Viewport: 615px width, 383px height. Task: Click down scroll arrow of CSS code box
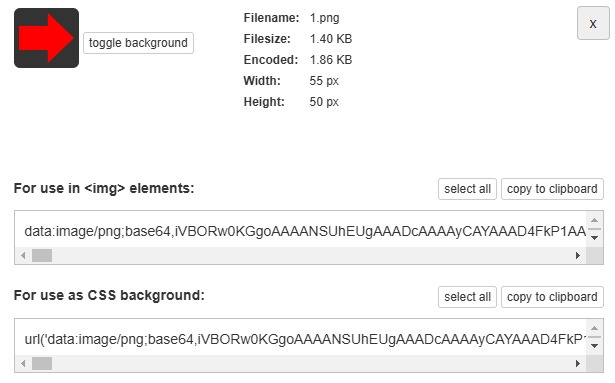click(x=595, y=346)
